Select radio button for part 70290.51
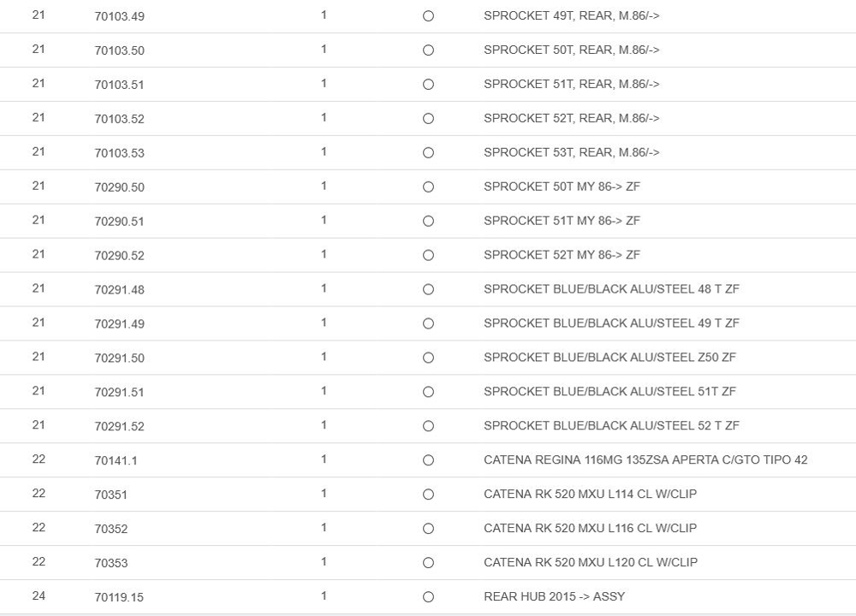856x616 pixels. [428, 222]
